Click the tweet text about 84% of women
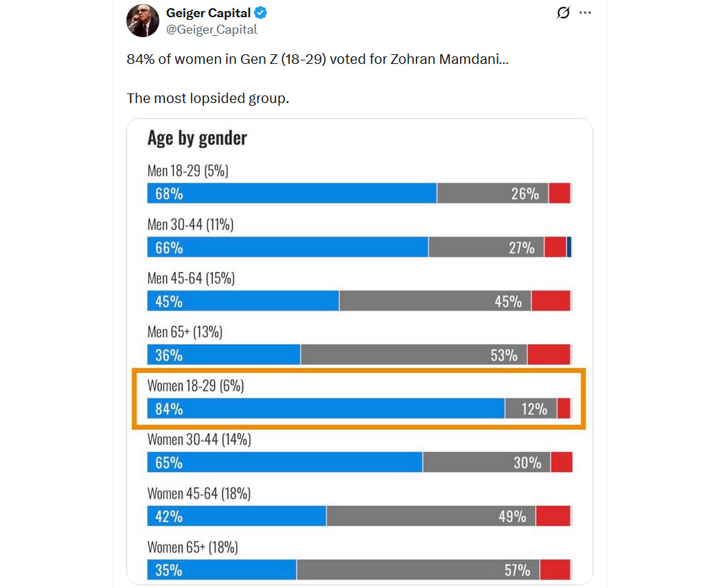Image resolution: width=721 pixels, height=588 pixels. tap(317, 59)
